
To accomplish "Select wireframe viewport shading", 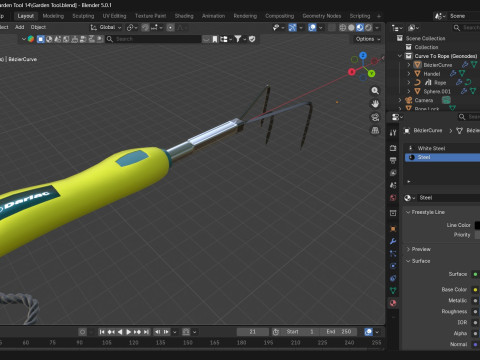I will click(x=343, y=28).
